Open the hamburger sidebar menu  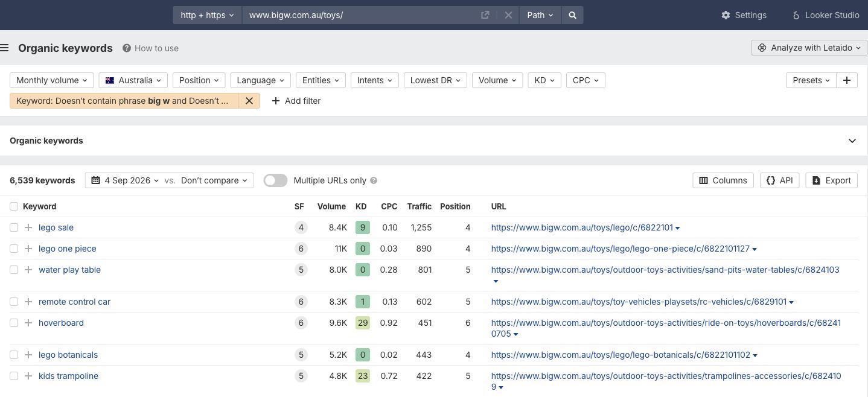click(x=4, y=48)
